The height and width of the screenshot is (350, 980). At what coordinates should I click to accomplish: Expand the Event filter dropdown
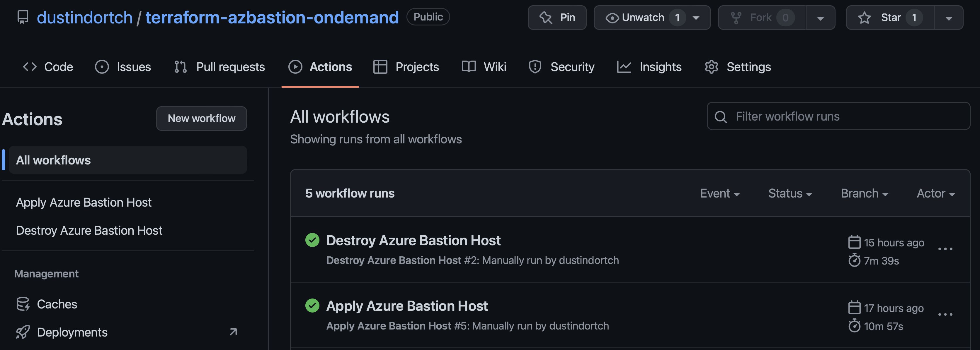tap(719, 193)
